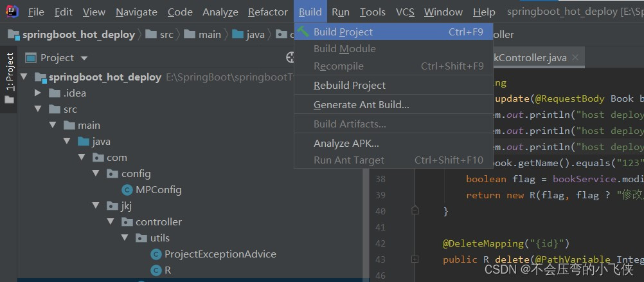This screenshot has width=644, height=282.
Task: Click the springboot_hot_deploy root folder icon
Action: [40, 77]
